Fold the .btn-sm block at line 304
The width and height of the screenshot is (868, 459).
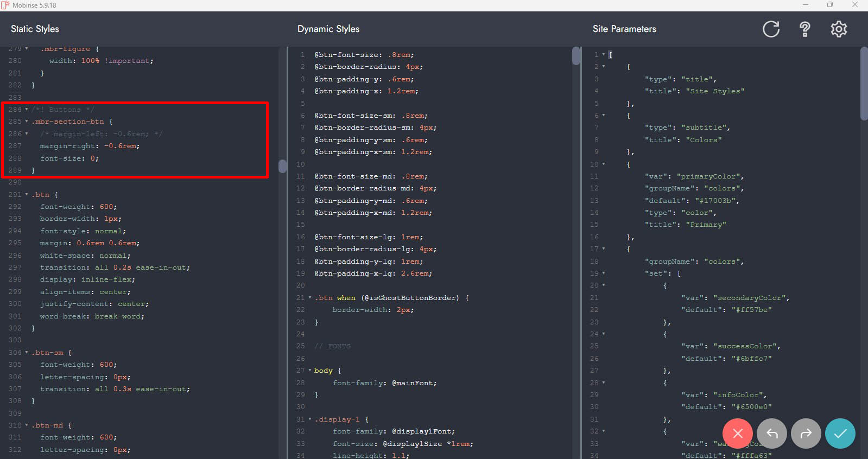[27, 353]
